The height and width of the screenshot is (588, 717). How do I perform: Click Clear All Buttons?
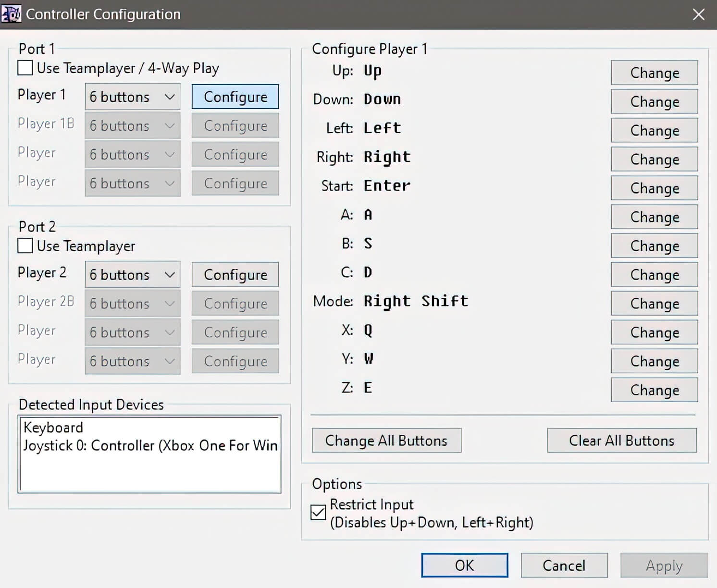[622, 441]
